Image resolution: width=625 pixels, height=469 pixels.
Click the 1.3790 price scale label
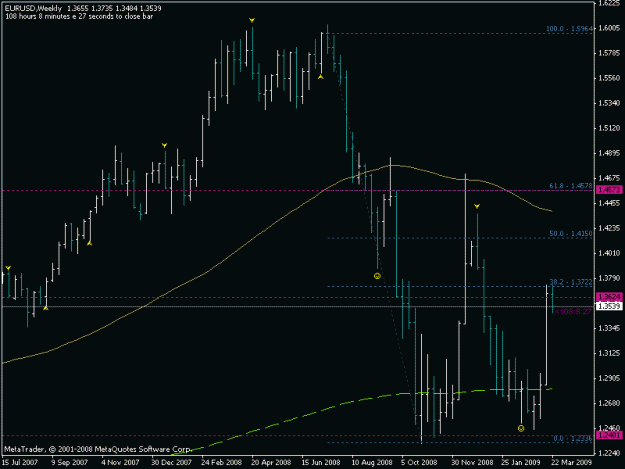[x=609, y=278]
